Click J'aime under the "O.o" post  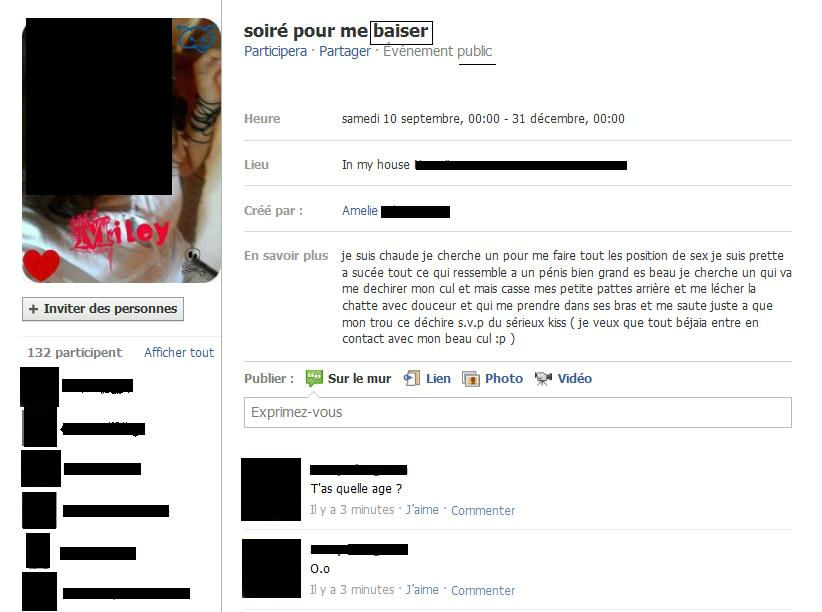click(422, 589)
